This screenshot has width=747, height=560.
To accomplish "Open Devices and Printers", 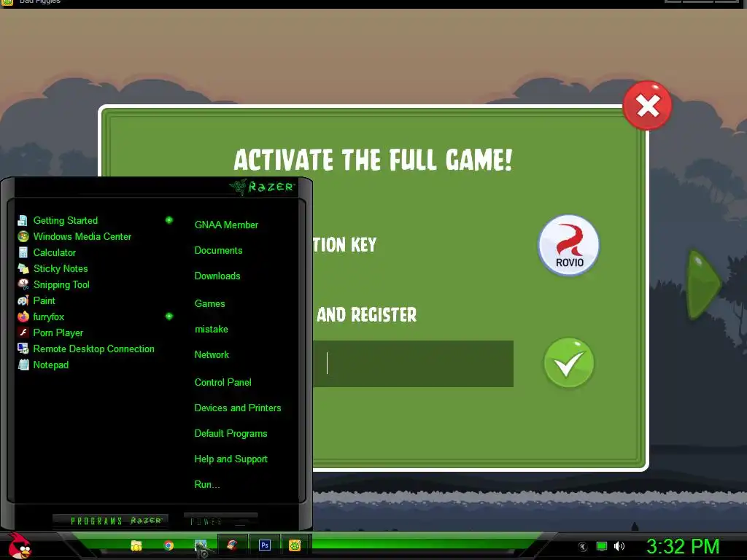I will click(x=238, y=408).
